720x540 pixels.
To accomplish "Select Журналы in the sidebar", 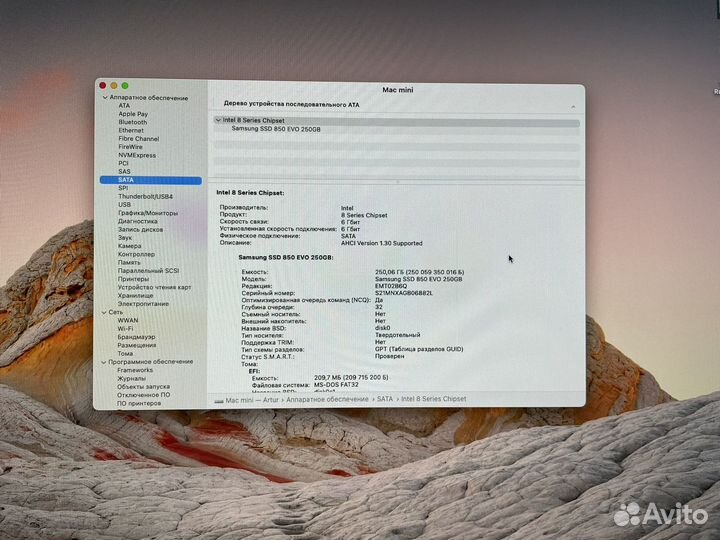I will pyautogui.click(x=131, y=379).
